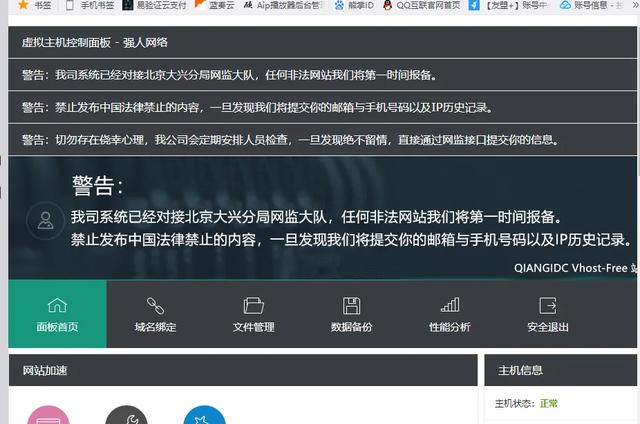Open the 蓝奏云 bookmark
The image size is (640, 424).
(215, 5)
